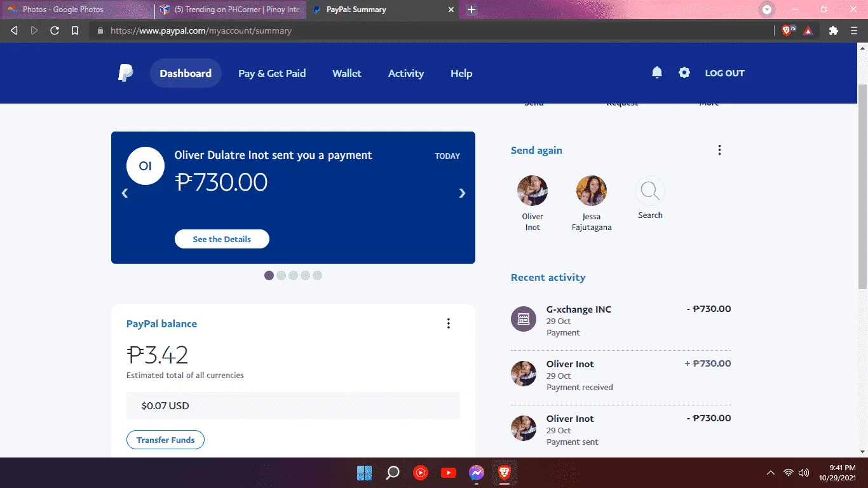Bookmark this page with the bookmark icon
The image size is (868, 488).
click(75, 30)
